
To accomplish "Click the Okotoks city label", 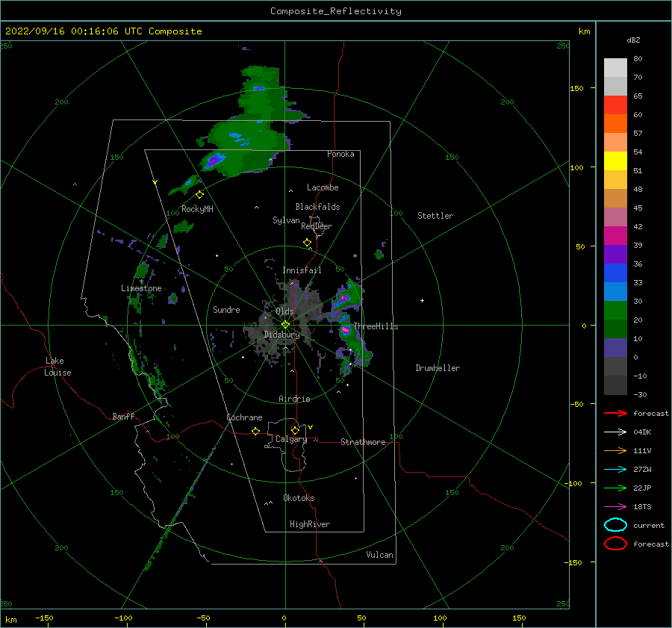I will point(299,498).
